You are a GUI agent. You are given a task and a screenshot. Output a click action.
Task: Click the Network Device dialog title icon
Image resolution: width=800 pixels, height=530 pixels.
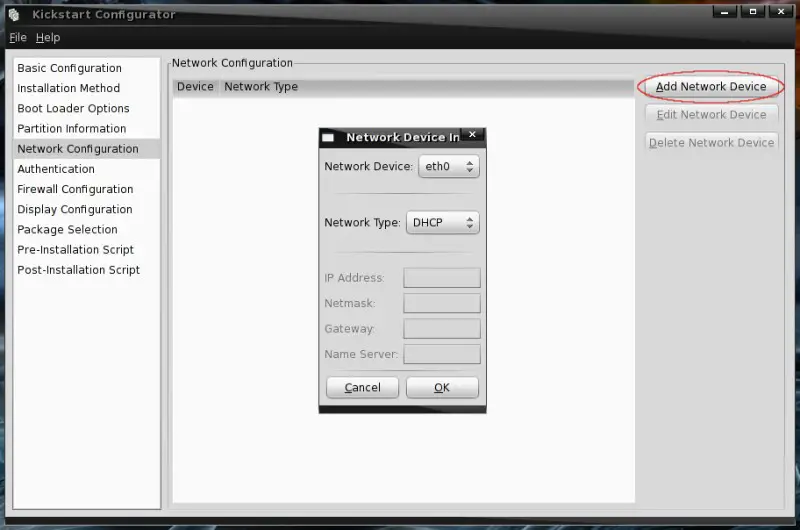(328, 138)
